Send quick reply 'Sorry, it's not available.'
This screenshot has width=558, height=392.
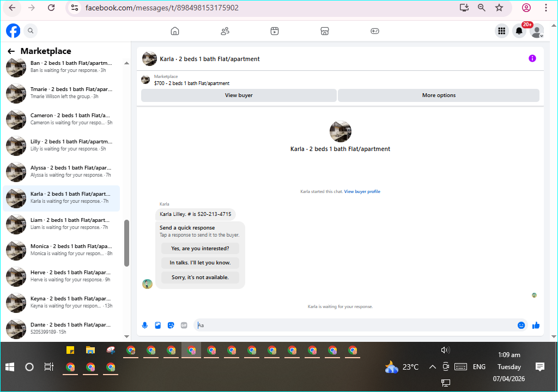coord(200,278)
